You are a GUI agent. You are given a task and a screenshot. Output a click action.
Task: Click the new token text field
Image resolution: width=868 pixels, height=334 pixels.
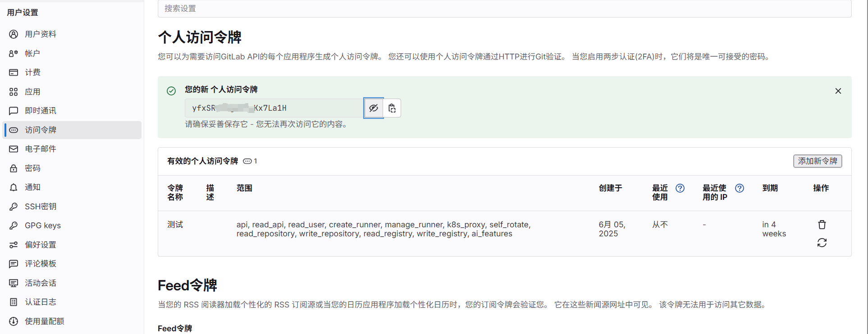pyautogui.click(x=274, y=108)
